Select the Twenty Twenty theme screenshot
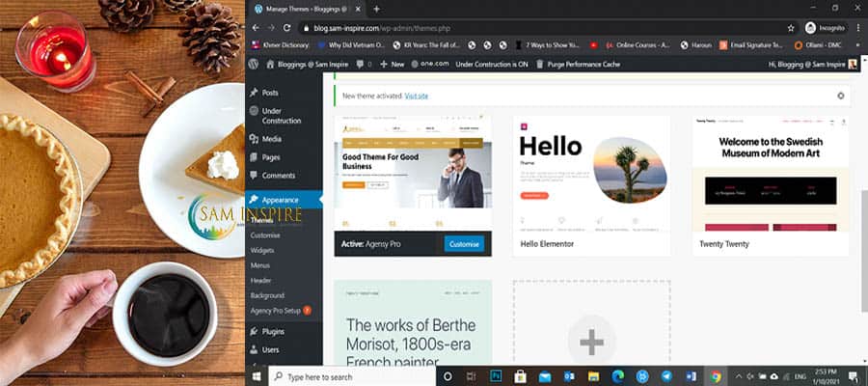 [771, 174]
